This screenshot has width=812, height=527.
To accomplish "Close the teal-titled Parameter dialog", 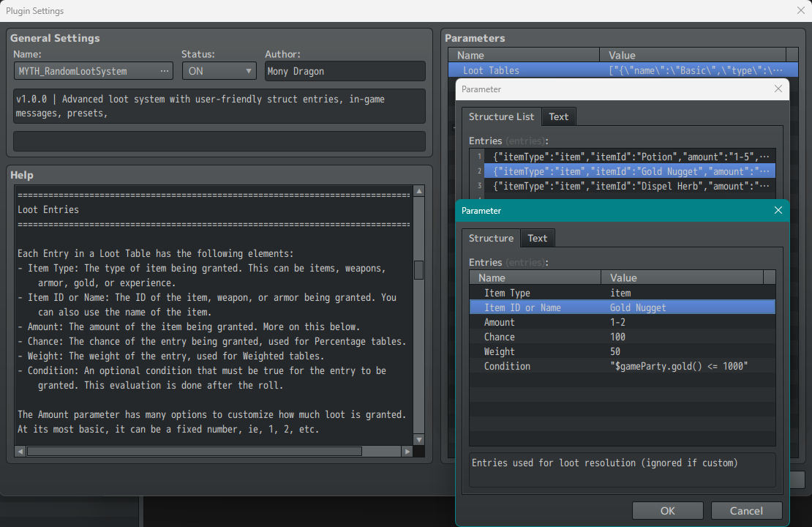I will tap(778, 210).
